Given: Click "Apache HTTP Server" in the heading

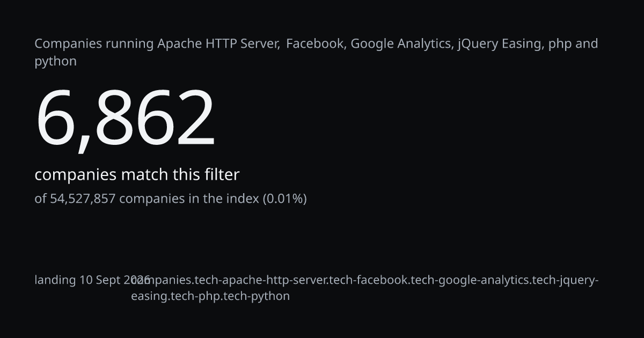Looking at the screenshot, I should pos(218,44).
